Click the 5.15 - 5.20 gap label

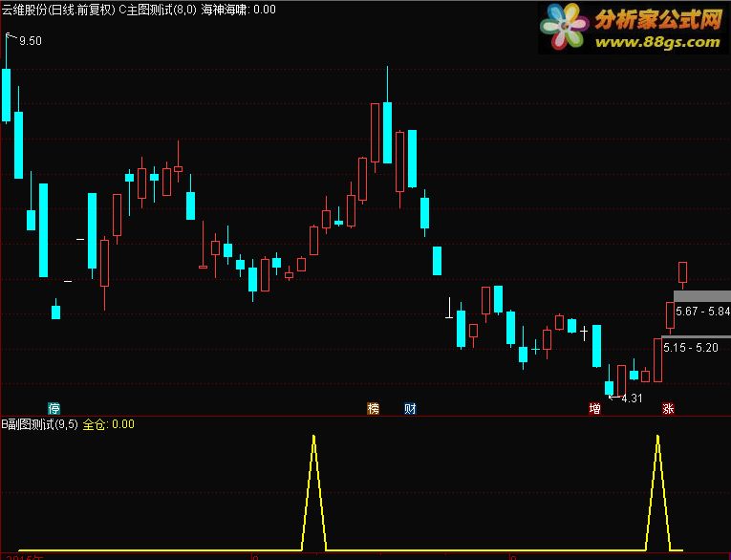[691, 348]
